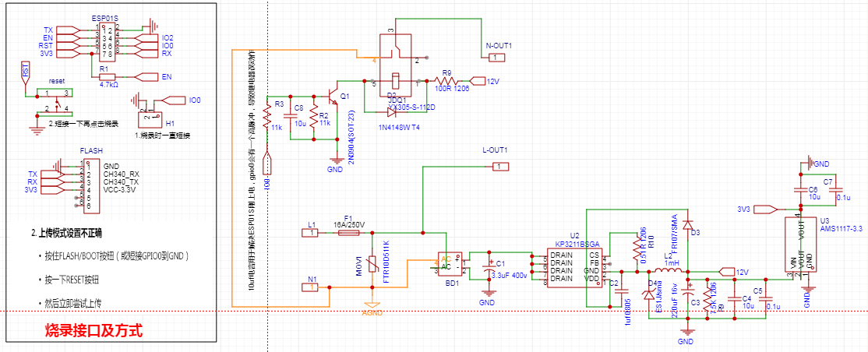Click the 按住FLASH/BOOT按钮 instruction line
This screenshot has width=868, height=352.
[118, 256]
